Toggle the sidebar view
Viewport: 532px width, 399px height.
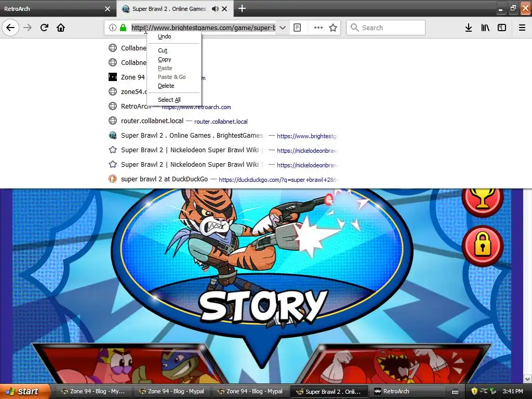coord(502,28)
